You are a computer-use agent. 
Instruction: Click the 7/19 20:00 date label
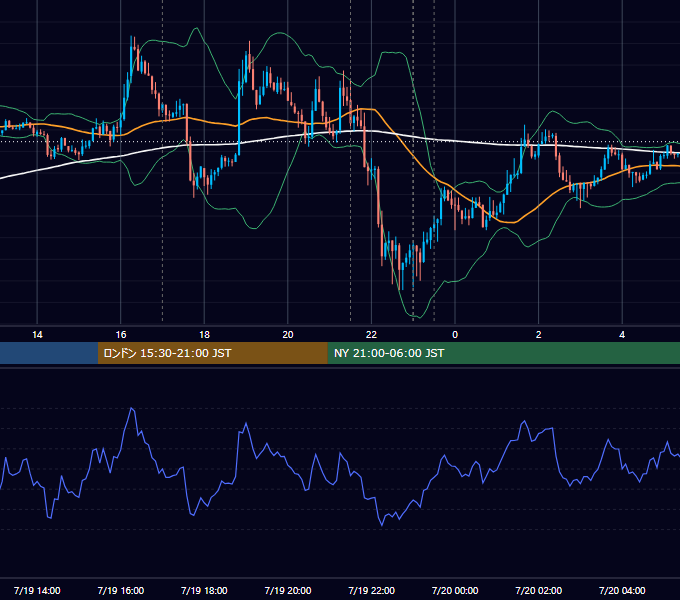click(x=288, y=590)
